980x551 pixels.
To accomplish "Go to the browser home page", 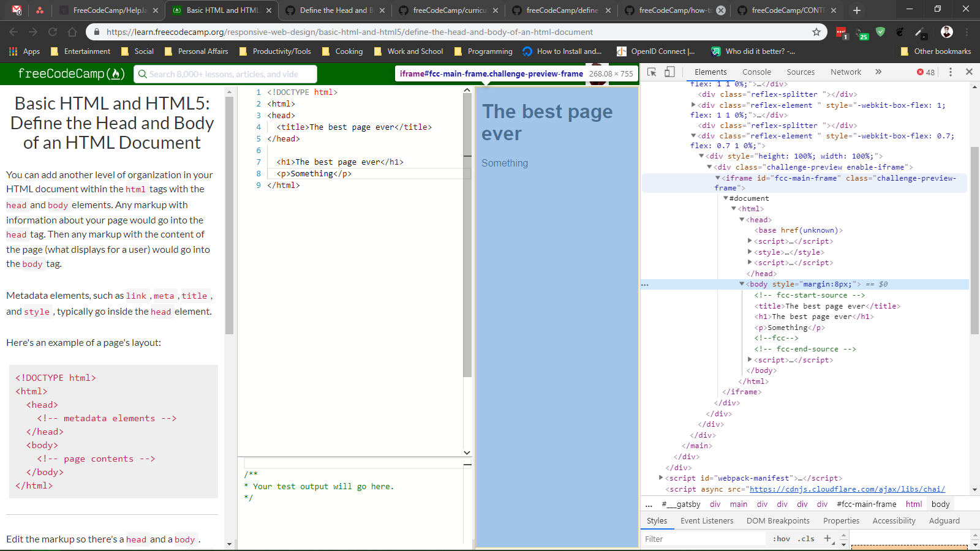I will [x=72, y=32].
